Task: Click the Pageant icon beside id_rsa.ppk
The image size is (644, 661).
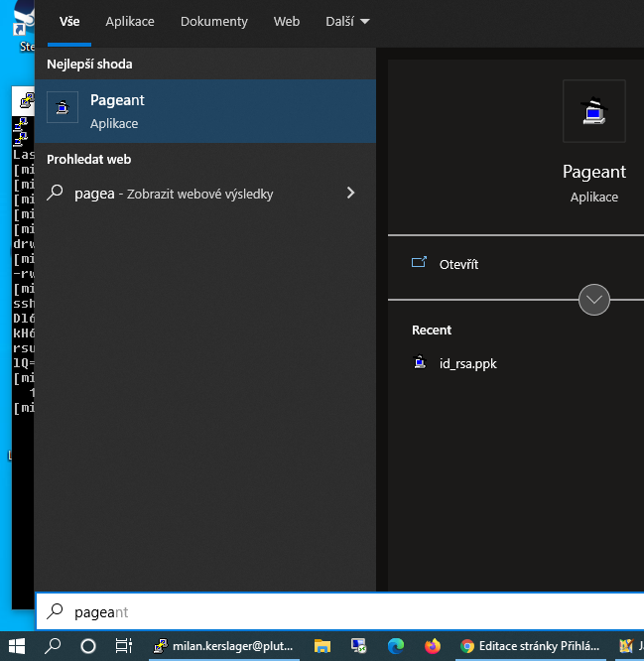Action: coord(420,362)
